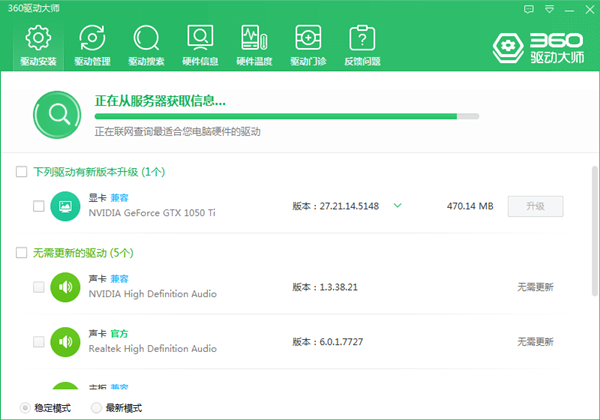Open the title bar main menu dropdown icon
This screenshot has width=600, height=420.
pos(547,9)
